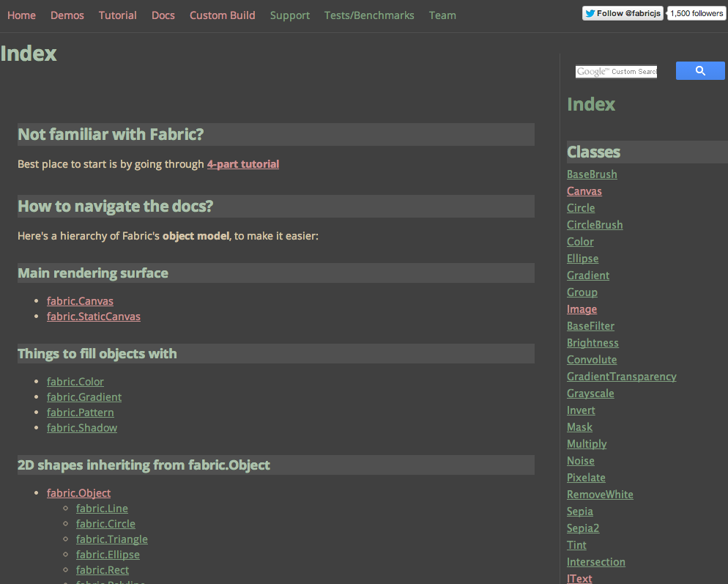This screenshot has width=728, height=584.
Task: Open the fabric.StaticCanvas link
Action: tap(93, 317)
